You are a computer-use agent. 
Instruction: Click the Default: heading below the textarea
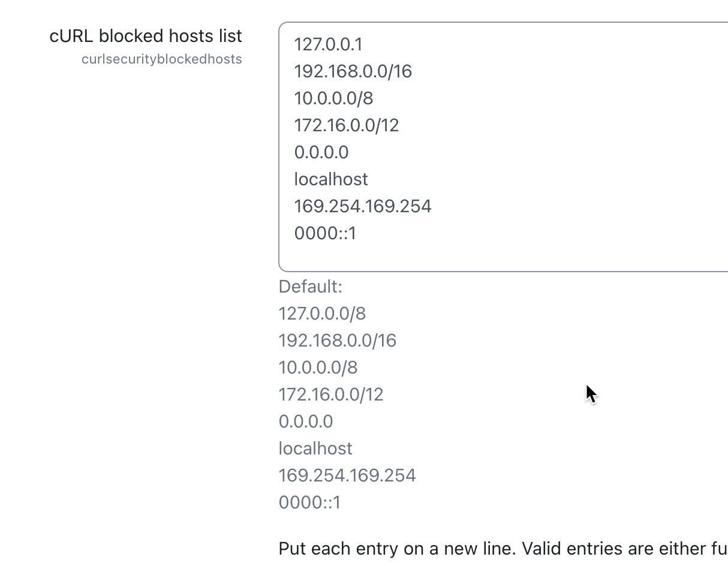tap(310, 287)
